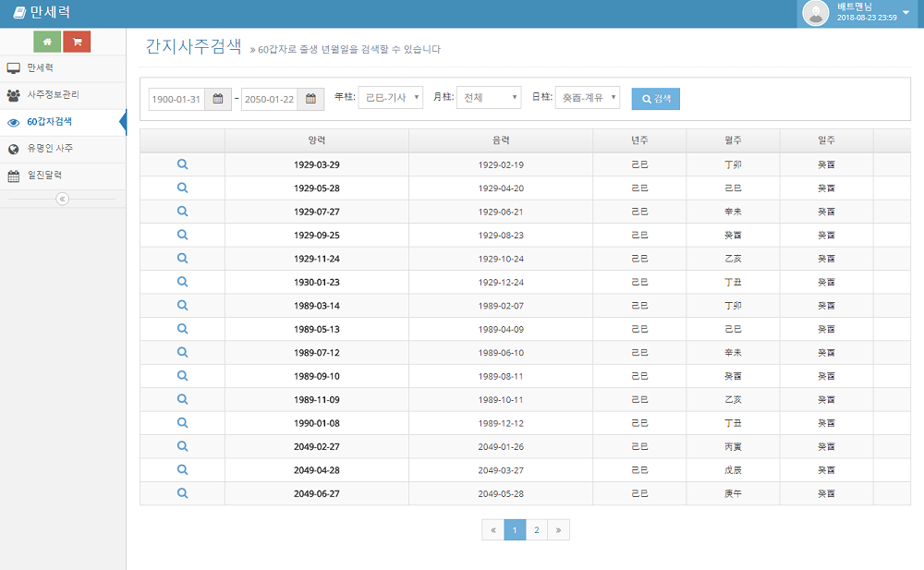
Task: Click the next page arrow in pagination
Action: pos(558,530)
